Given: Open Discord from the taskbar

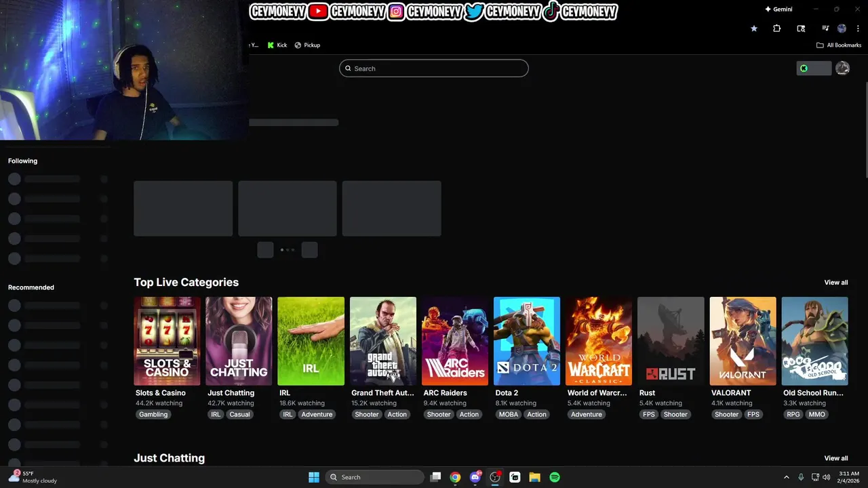Looking at the screenshot, I should [475, 477].
